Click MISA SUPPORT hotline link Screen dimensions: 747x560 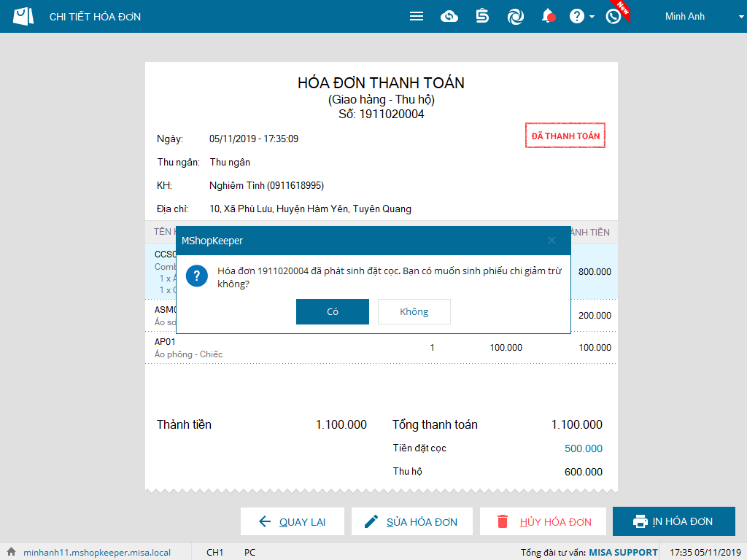[623, 553]
